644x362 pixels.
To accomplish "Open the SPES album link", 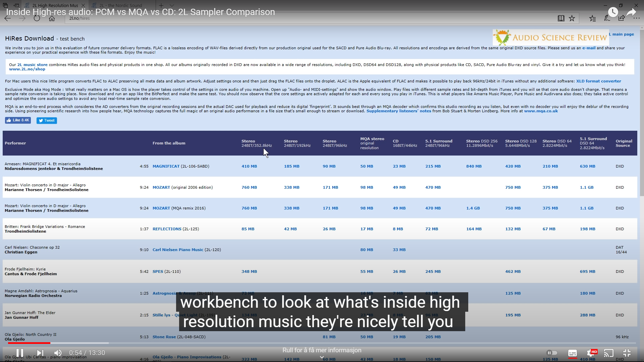I will 158,271.
